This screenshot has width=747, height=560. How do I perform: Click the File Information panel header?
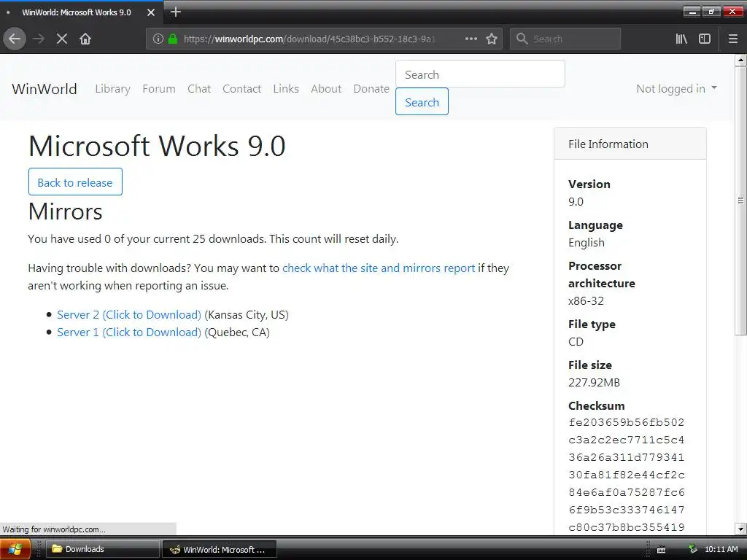(630, 144)
